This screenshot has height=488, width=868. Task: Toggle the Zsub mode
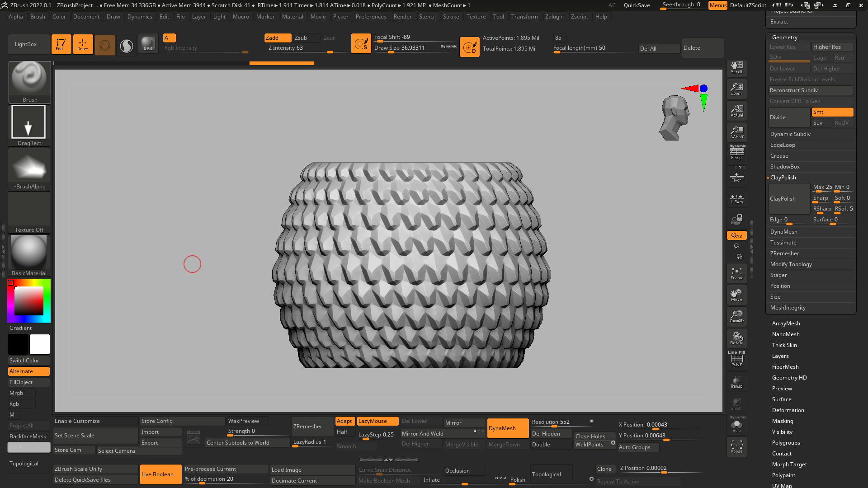tap(307, 38)
